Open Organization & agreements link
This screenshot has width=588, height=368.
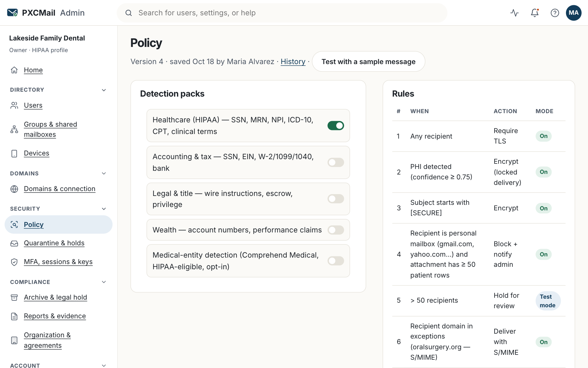(47, 340)
